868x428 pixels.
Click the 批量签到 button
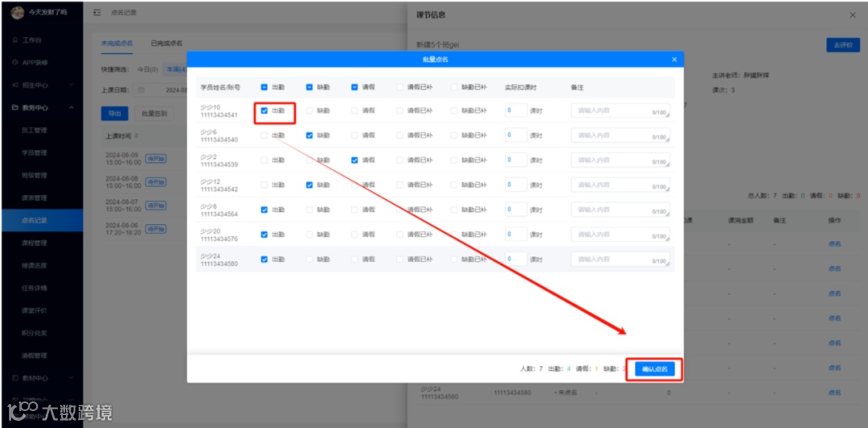tap(154, 113)
